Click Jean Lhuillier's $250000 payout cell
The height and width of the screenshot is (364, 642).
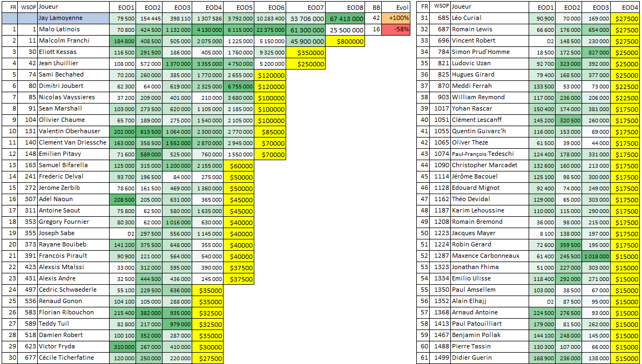pos(306,64)
